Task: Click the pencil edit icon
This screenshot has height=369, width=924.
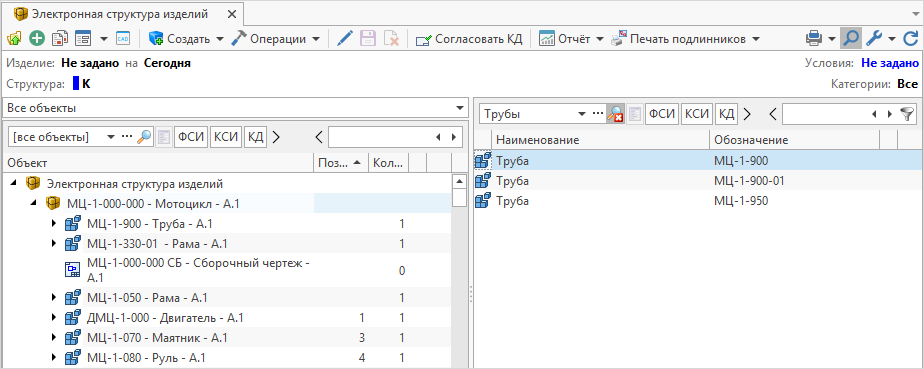Action: pyautogui.click(x=345, y=39)
